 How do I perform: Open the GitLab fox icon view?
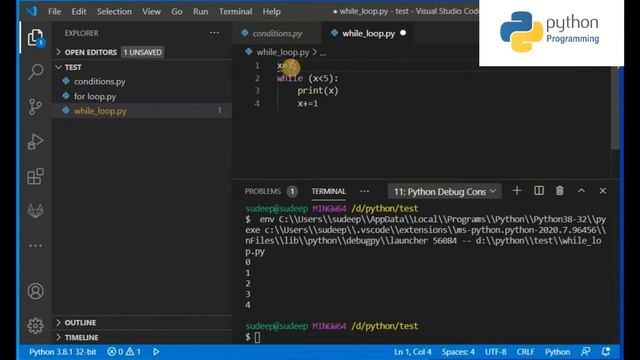coord(36,211)
